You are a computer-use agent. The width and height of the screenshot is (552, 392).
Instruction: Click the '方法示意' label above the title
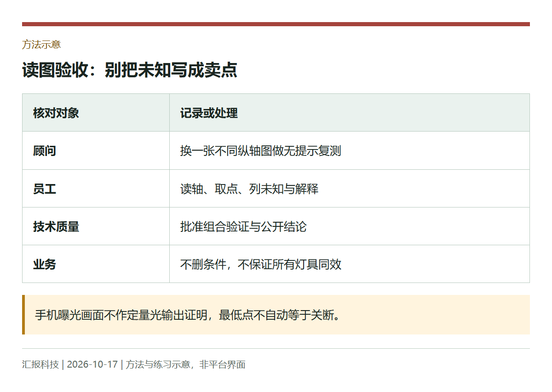41,45
